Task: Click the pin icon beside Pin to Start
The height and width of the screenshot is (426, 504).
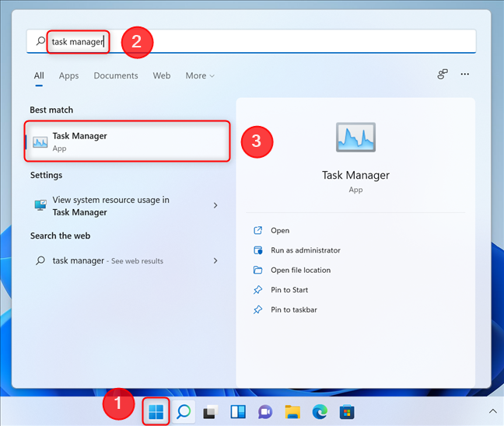Action: click(257, 290)
